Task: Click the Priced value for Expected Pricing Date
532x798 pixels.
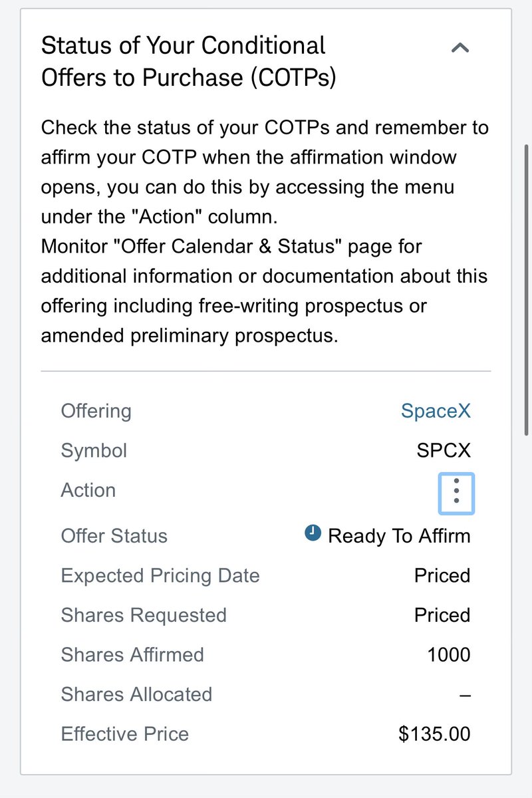Action: pos(442,576)
